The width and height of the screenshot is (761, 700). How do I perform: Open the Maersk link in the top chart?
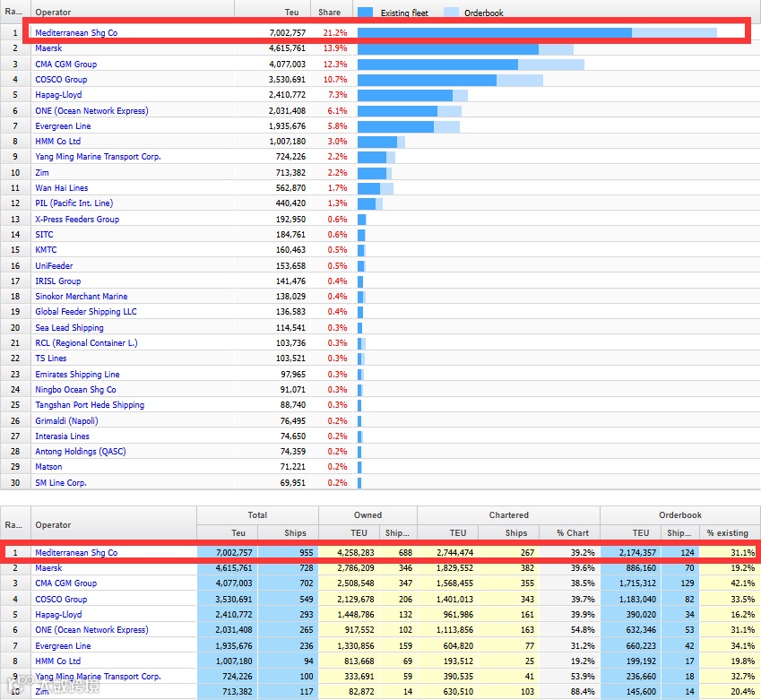[x=48, y=48]
